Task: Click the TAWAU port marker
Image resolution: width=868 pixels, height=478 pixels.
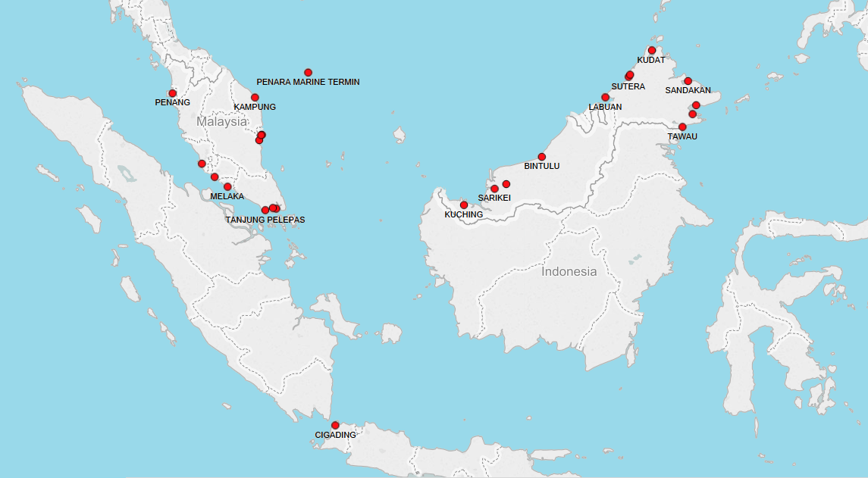Action: (x=682, y=127)
